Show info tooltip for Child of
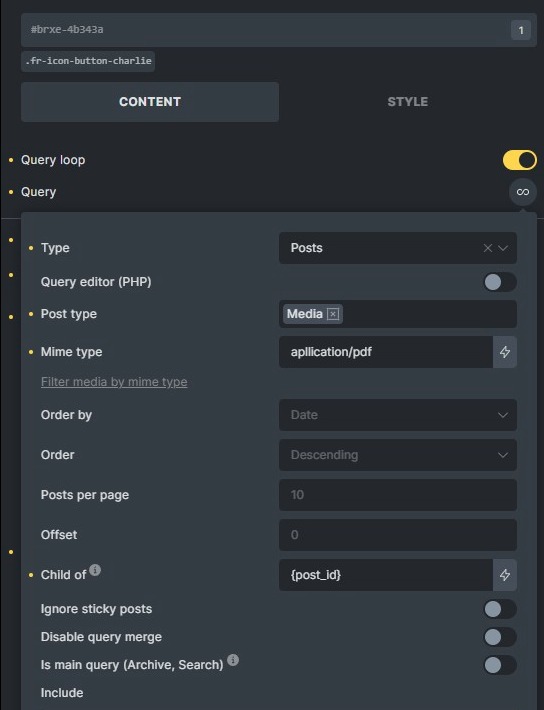Image resolution: width=544 pixels, height=710 pixels. 95,570
